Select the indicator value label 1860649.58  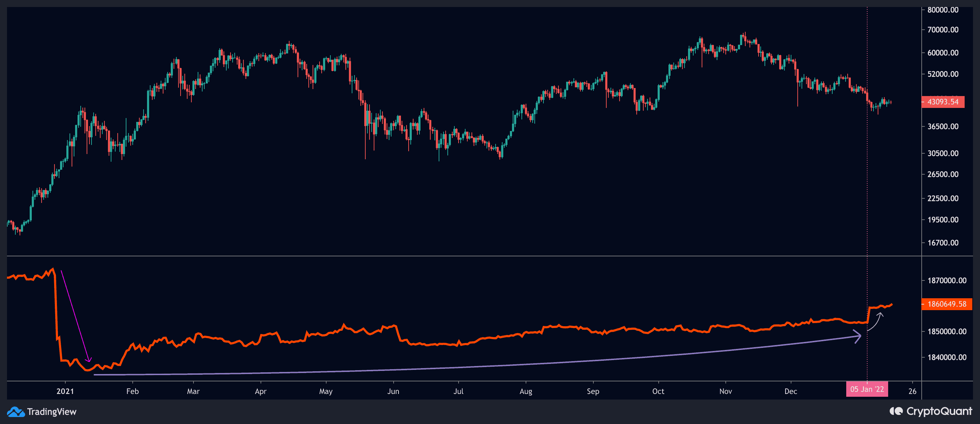coord(946,304)
